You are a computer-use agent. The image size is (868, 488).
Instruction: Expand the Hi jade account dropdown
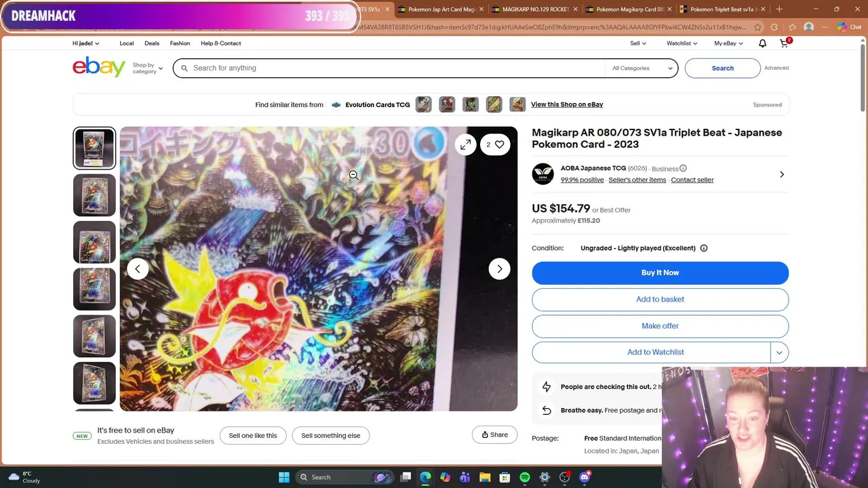[x=85, y=43]
